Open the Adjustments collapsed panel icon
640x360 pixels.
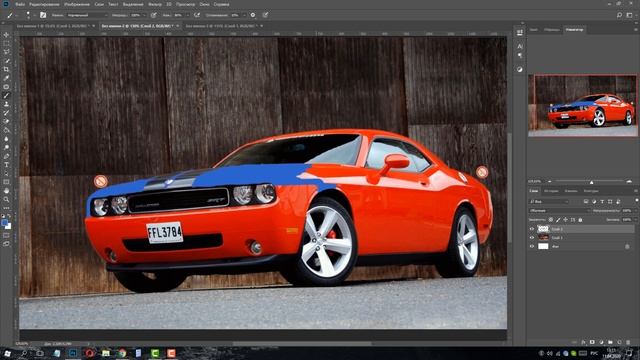[x=520, y=69]
